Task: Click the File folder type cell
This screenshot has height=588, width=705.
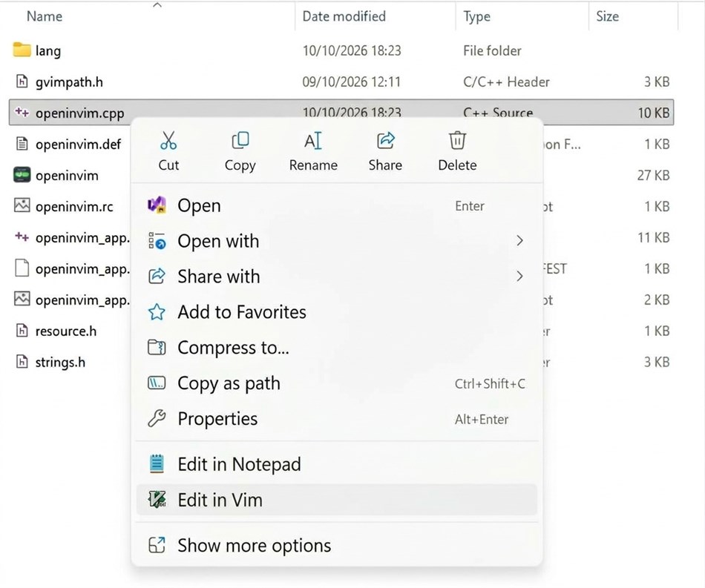Action: pos(492,50)
